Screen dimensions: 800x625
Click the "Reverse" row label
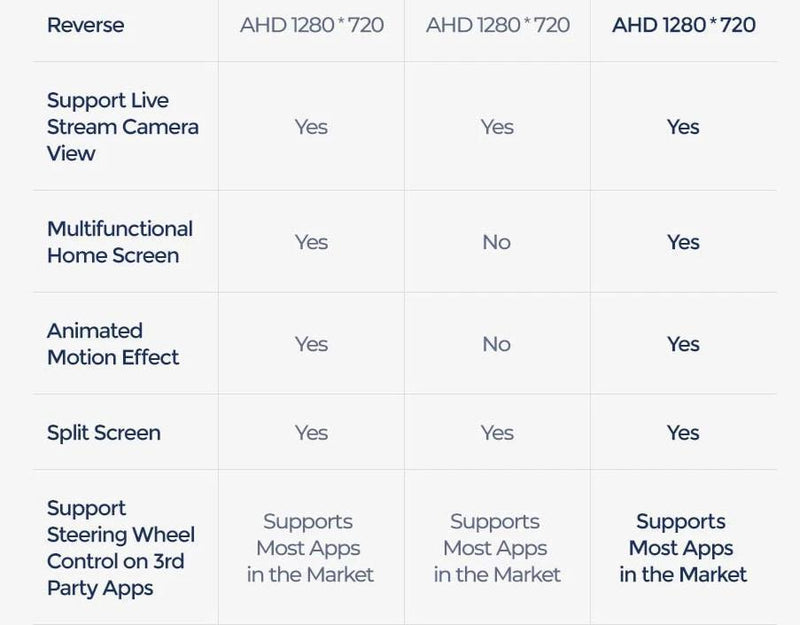[x=83, y=25]
